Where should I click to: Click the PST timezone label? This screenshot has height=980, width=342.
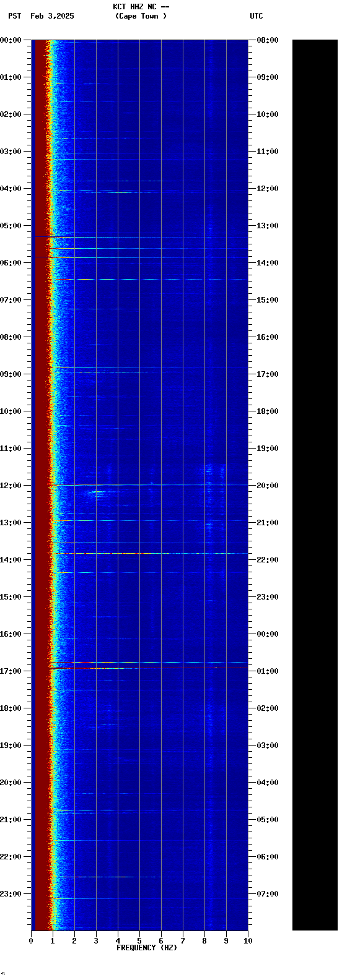tap(15, 16)
